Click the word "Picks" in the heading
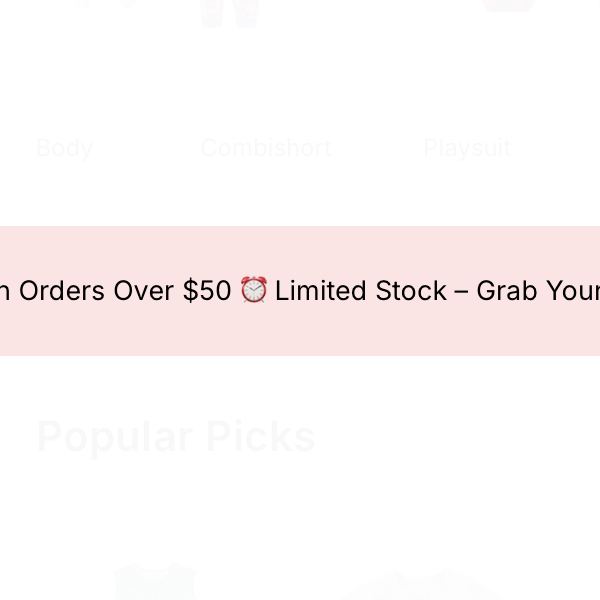 (260, 437)
